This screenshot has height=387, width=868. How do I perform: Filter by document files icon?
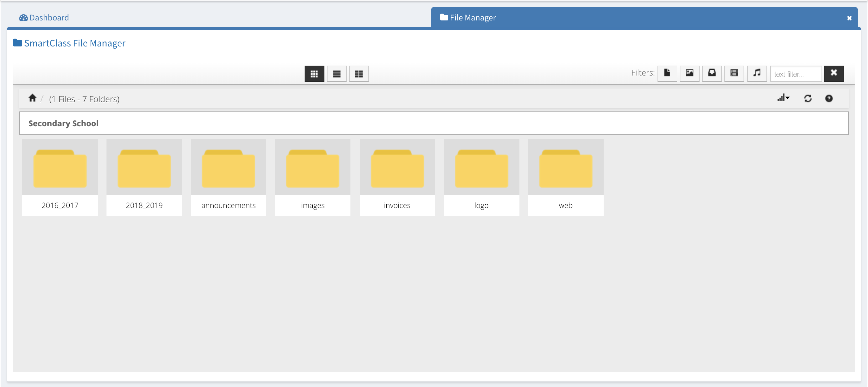(667, 73)
